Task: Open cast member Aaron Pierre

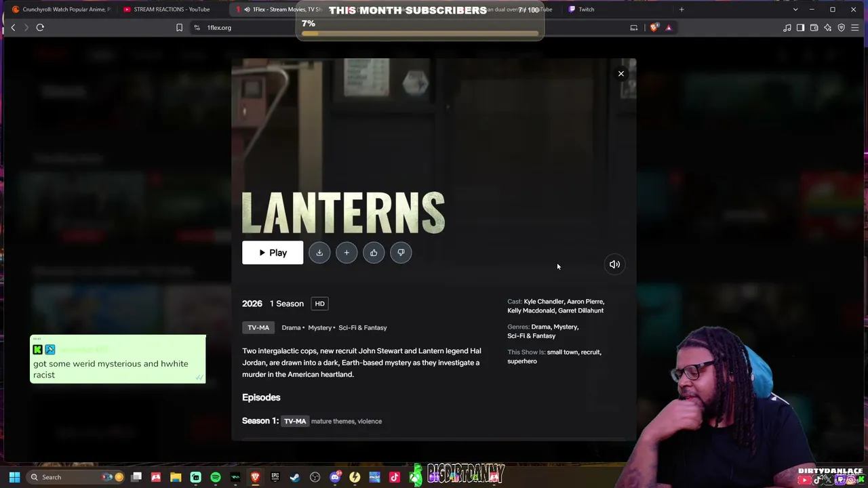Action: coord(585,302)
